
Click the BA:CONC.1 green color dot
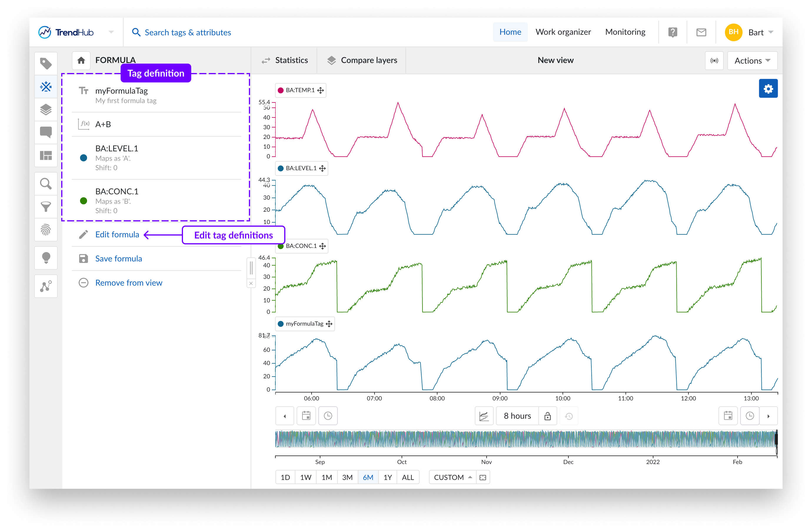click(x=84, y=201)
